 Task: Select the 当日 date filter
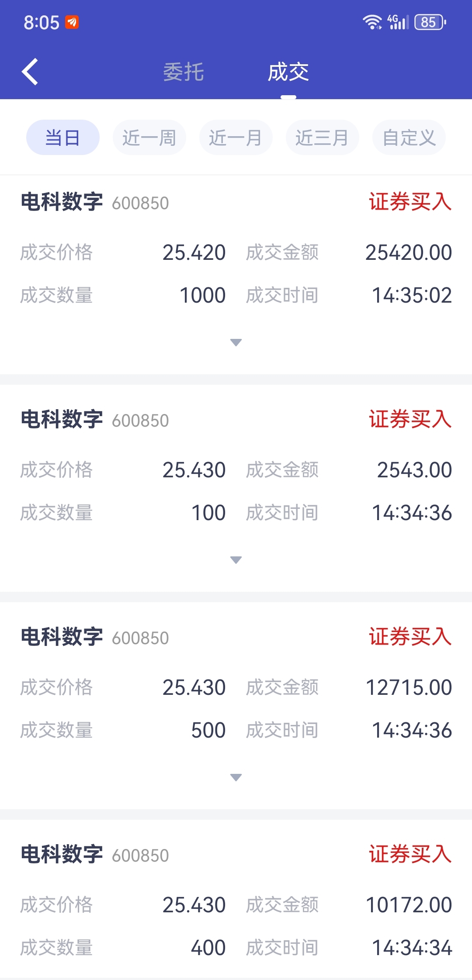pyautogui.click(x=63, y=138)
